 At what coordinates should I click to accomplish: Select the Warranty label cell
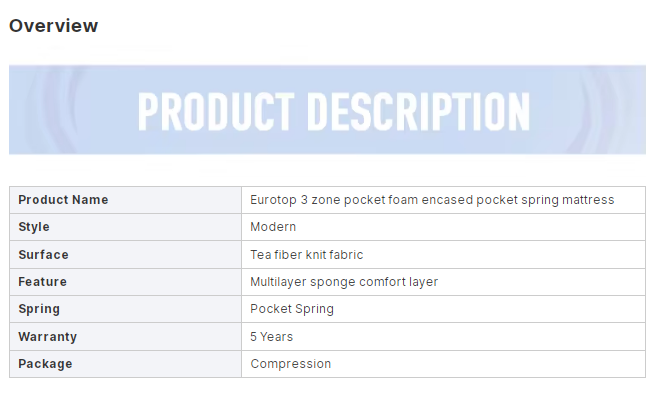tap(125, 337)
